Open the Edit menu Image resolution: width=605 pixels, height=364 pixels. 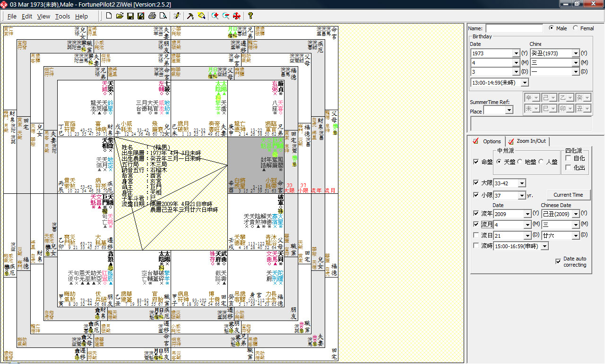click(27, 16)
